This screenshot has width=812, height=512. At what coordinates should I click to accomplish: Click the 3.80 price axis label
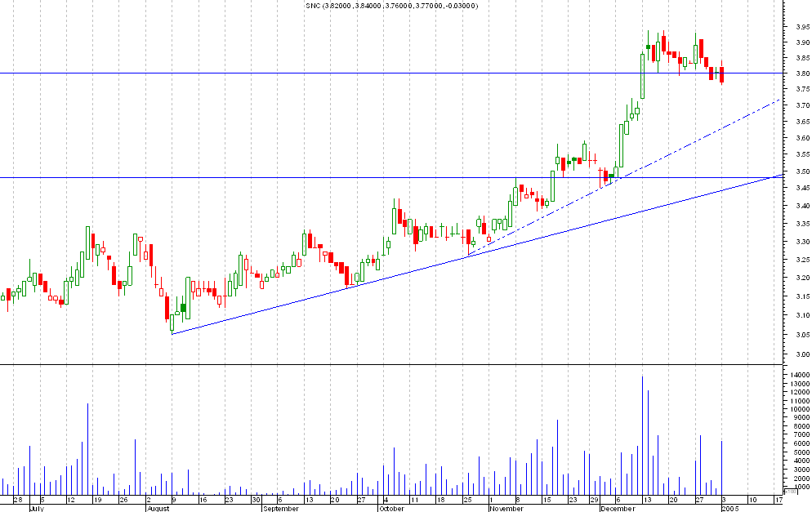click(x=803, y=73)
